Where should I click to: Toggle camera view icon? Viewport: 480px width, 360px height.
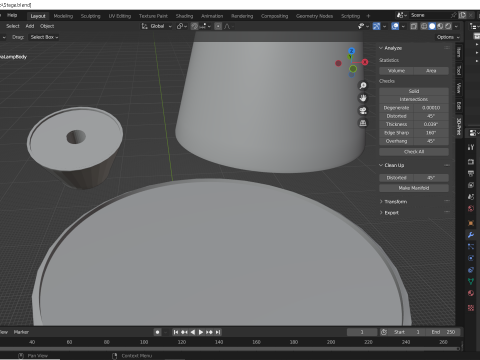click(x=363, y=110)
